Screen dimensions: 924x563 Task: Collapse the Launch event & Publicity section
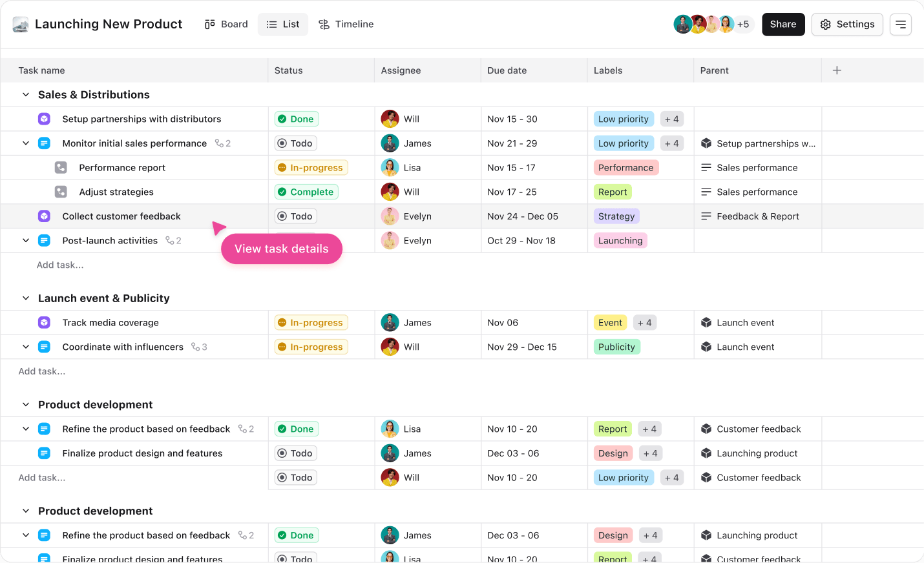coord(26,298)
